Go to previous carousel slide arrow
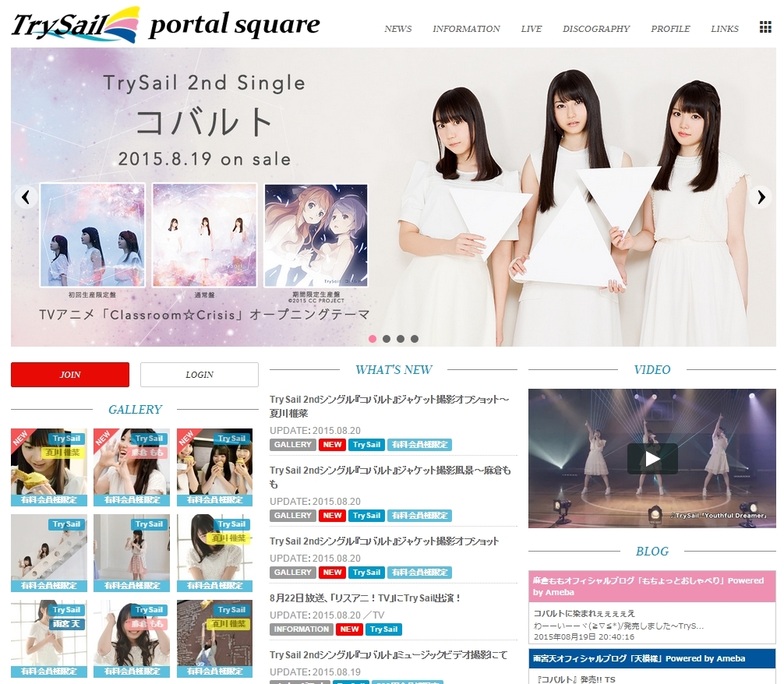784x684 pixels. (26, 197)
